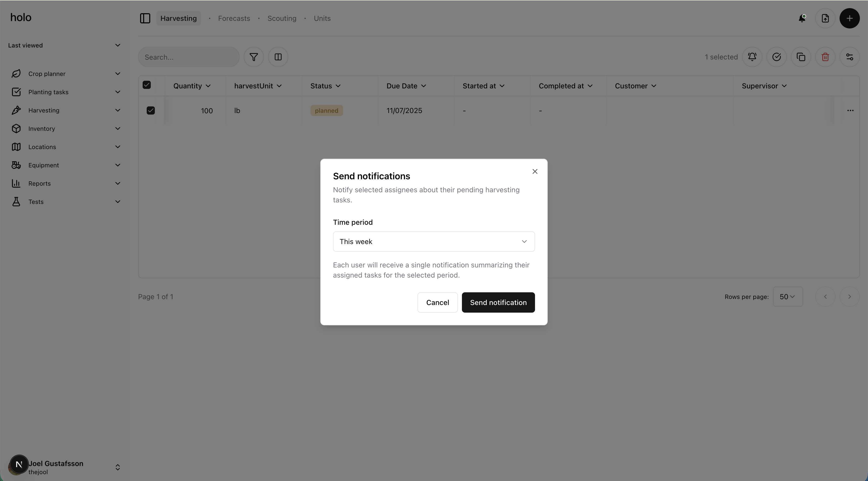Click the filter funnel icon
The height and width of the screenshot is (481, 868).
coord(253,57)
